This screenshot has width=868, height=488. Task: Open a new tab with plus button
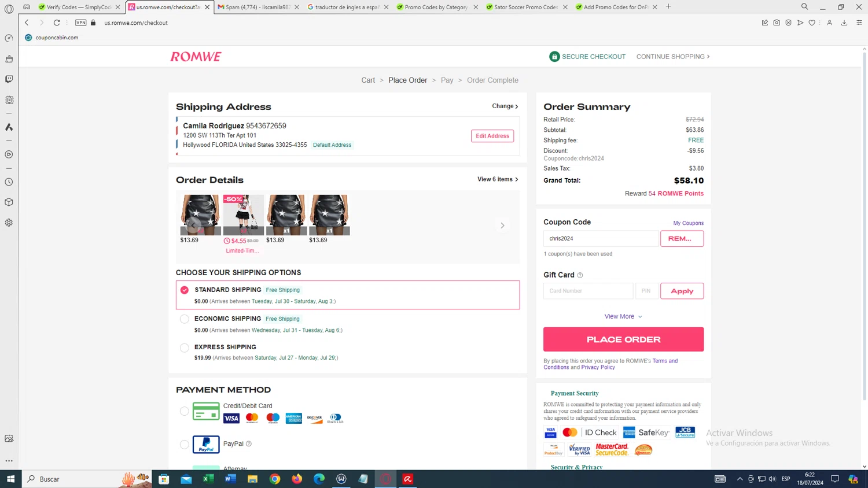click(668, 7)
